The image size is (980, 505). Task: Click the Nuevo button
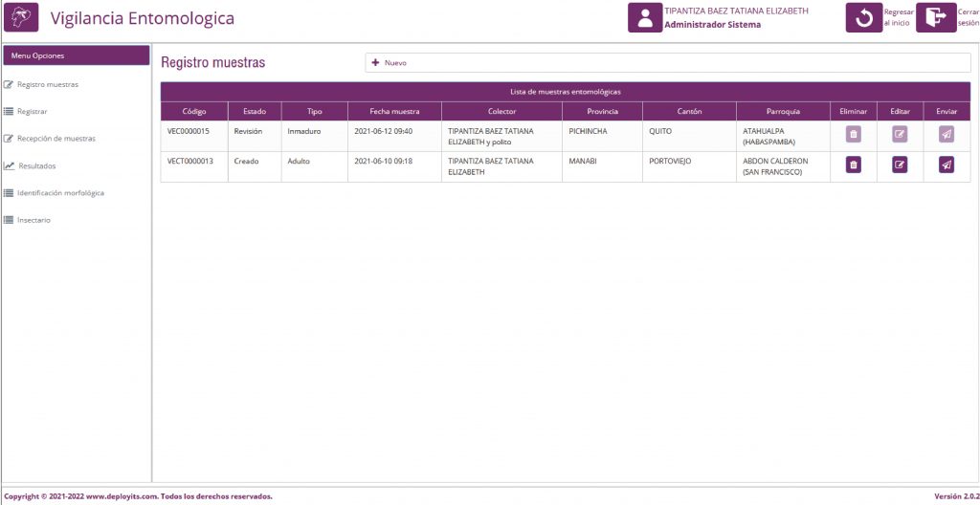pyautogui.click(x=390, y=62)
